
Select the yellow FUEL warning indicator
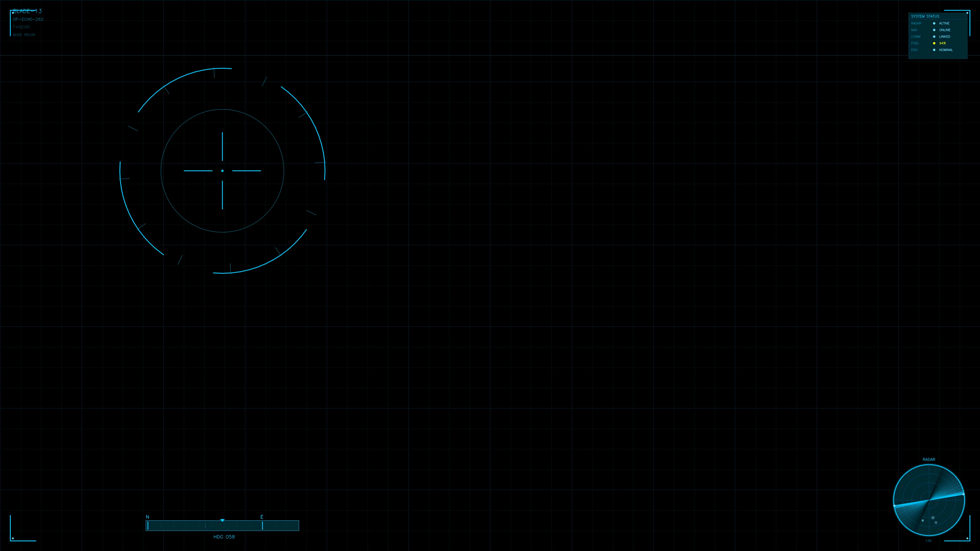coord(934,43)
